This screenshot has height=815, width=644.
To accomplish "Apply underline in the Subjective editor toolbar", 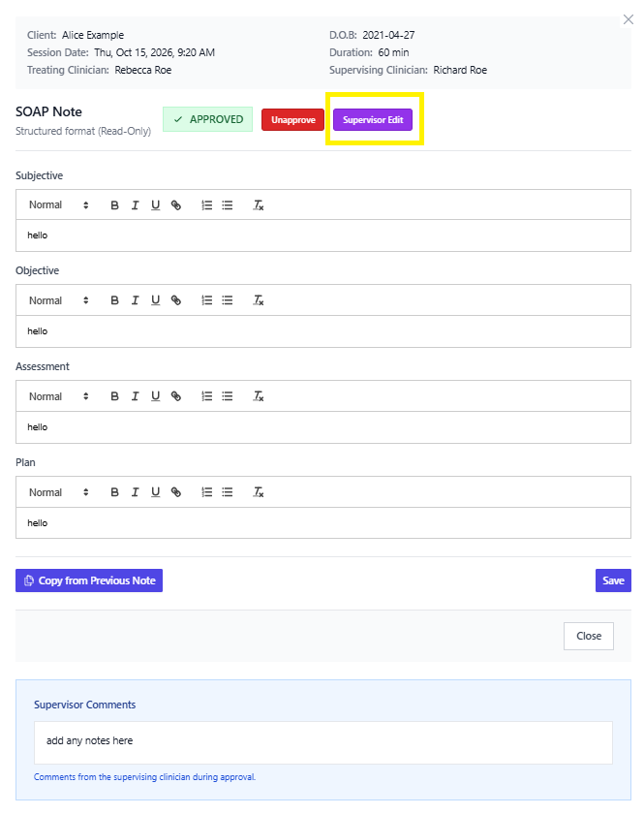I will 155,205.
